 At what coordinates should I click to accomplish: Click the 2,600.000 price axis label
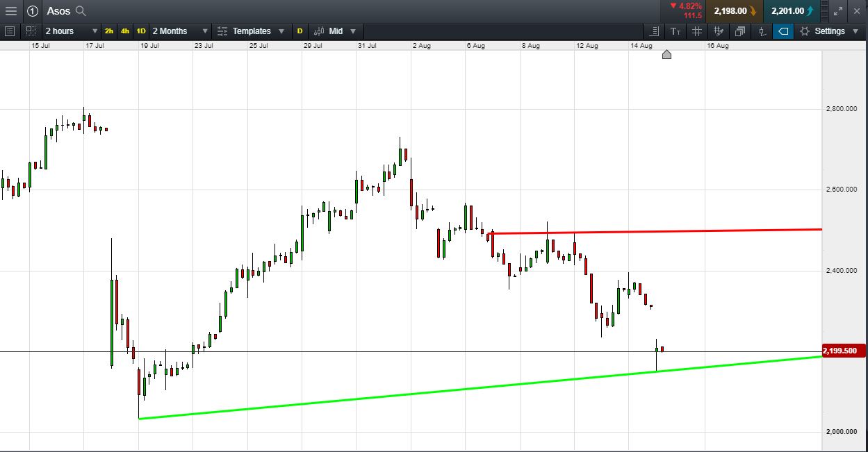[x=841, y=190]
